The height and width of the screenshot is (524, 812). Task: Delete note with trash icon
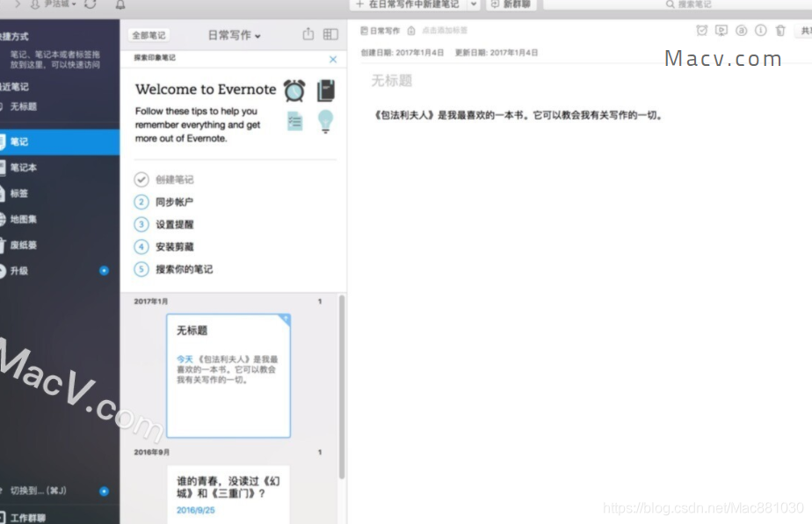780,31
